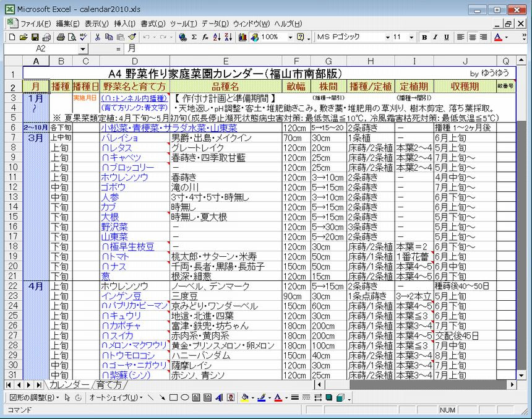
Task: Expand the fill color dropdown arrow
Action: (253, 397)
